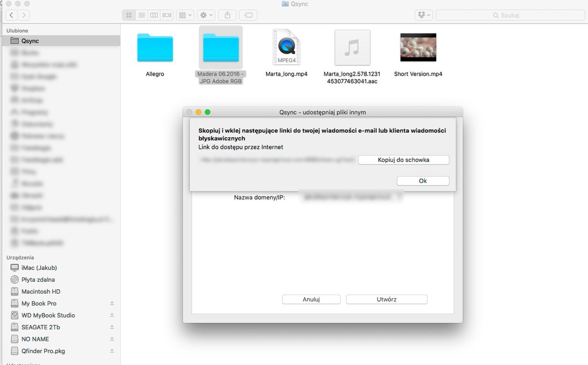
Task: Go forward with Finder forward arrow
Action: point(23,15)
